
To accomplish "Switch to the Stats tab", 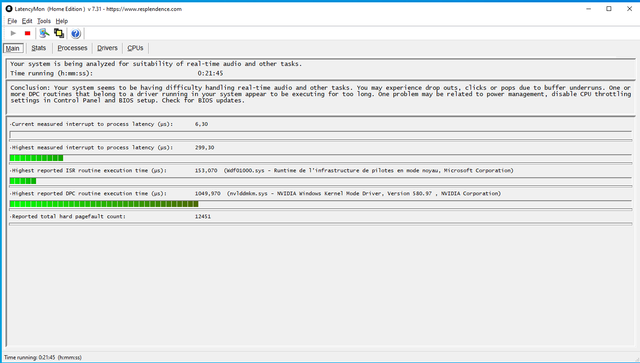I will click(39, 48).
